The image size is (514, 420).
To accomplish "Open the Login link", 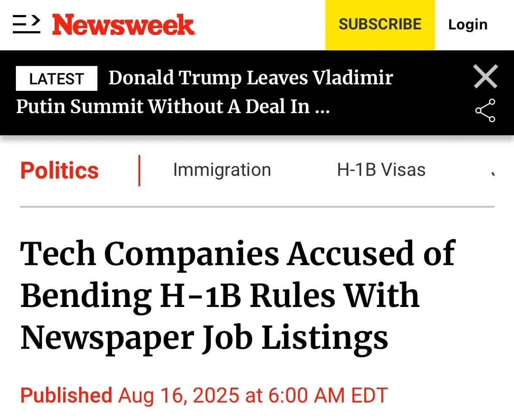I will point(468,25).
